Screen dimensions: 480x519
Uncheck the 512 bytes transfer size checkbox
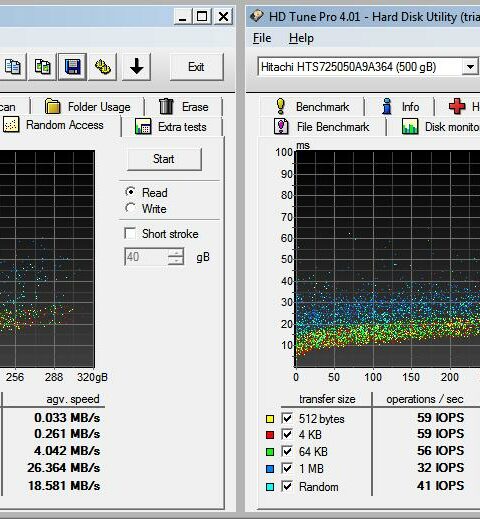pyautogui.click(x=287, y=418)
